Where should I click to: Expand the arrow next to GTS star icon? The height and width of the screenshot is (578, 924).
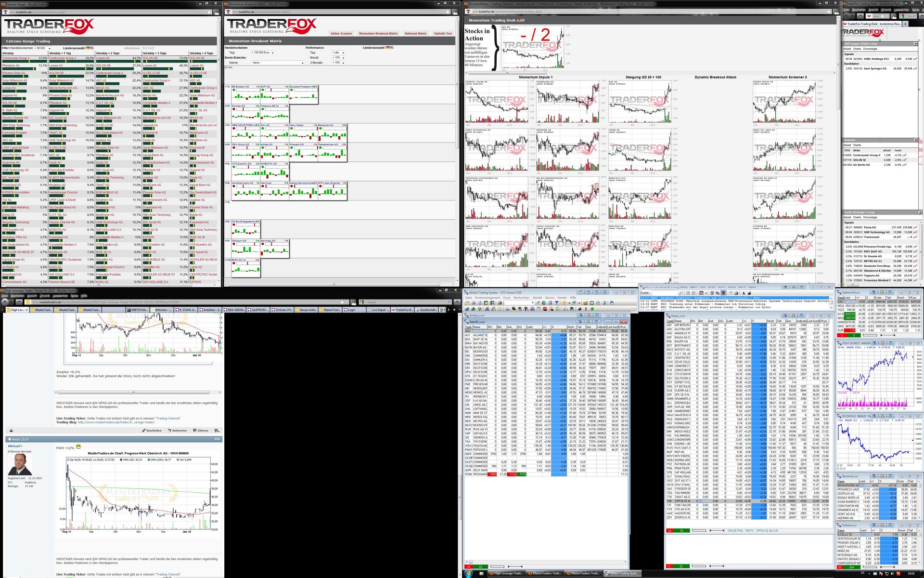[569, 303]
